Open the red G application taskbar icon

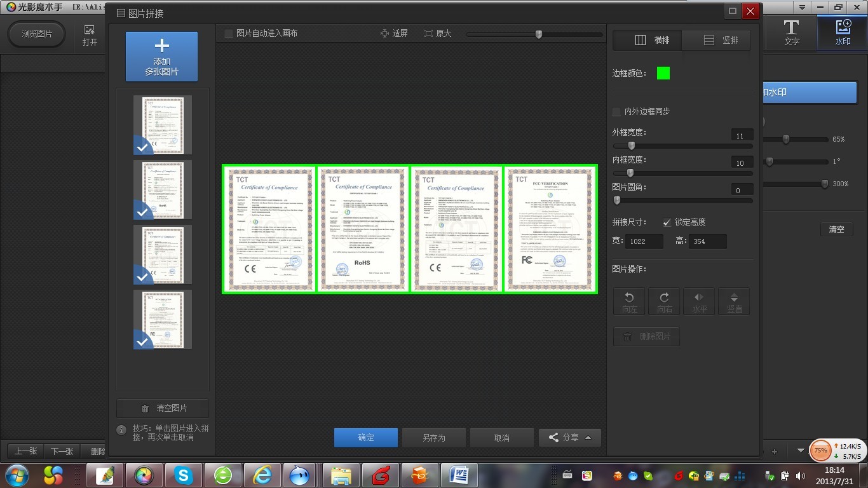[x=380, y=475]
